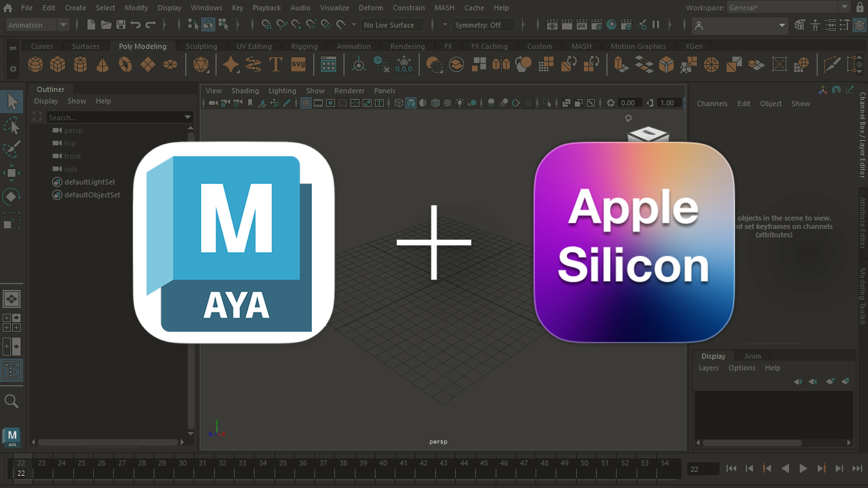Viewport: 868px width, 488px height.
Task: Create a polygon cone from the shelf
Action: coord(103,65)
